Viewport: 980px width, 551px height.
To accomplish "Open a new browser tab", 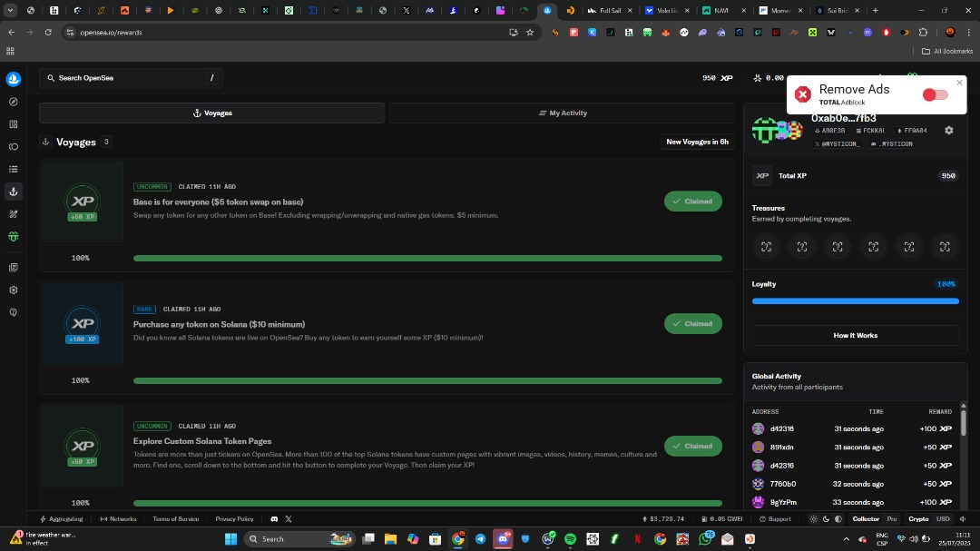I will point(875,11).
